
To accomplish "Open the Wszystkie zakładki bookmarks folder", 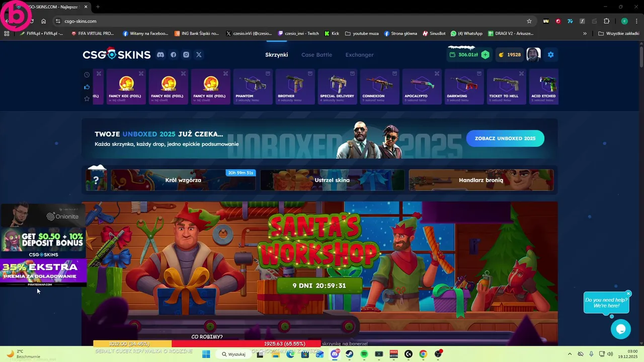I will coord(619,34).
